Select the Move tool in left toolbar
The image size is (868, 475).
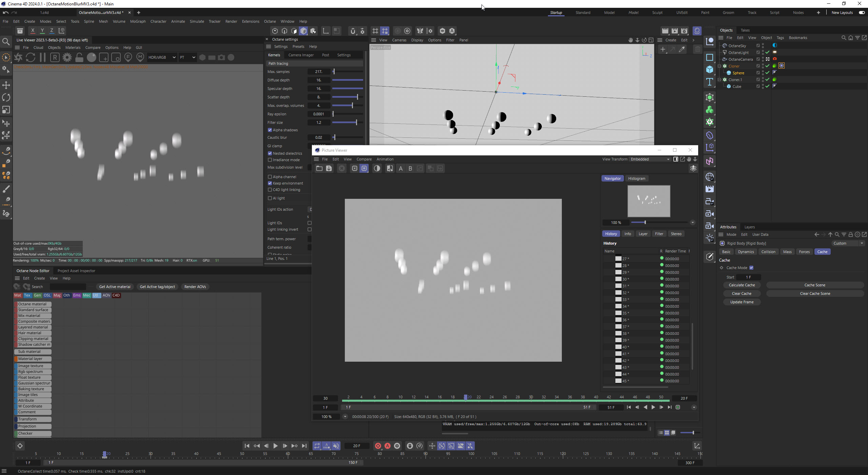(6, 85)
